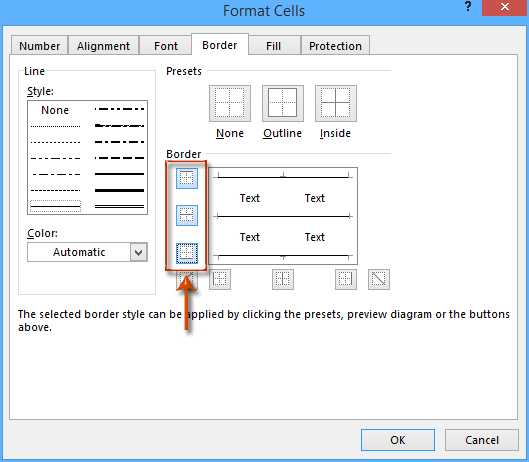
Task: Open the Color Automatic dropdown
Action: pos(87,252)
